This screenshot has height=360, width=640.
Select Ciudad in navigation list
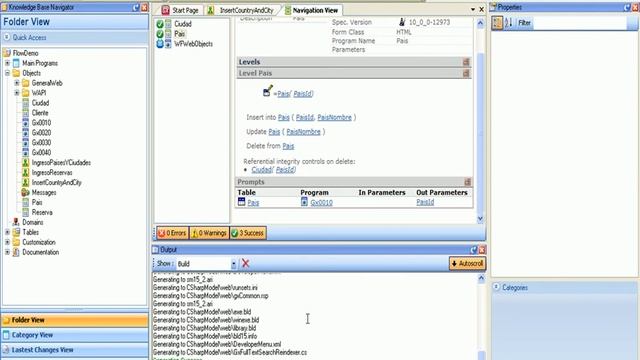click(182, 24)
